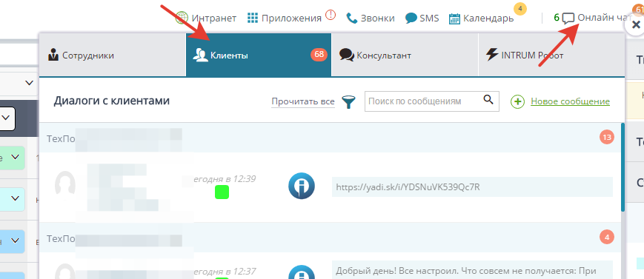Click the green 6 counter beside Онлайн чат
Screen dimensions: 644x279
[x=557, y=18]
